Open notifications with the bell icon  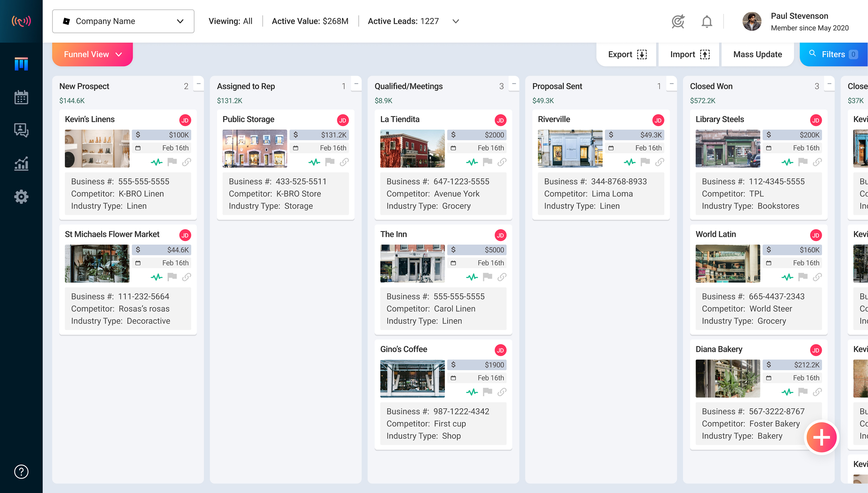tap(706, 21)
